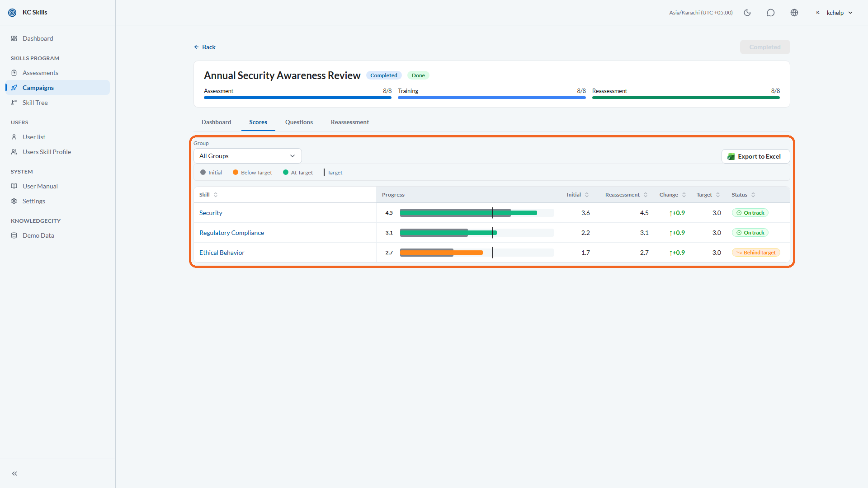Toggle dark mode moon icon
This screenshot has width=868, height=488.
coord(747,13)
